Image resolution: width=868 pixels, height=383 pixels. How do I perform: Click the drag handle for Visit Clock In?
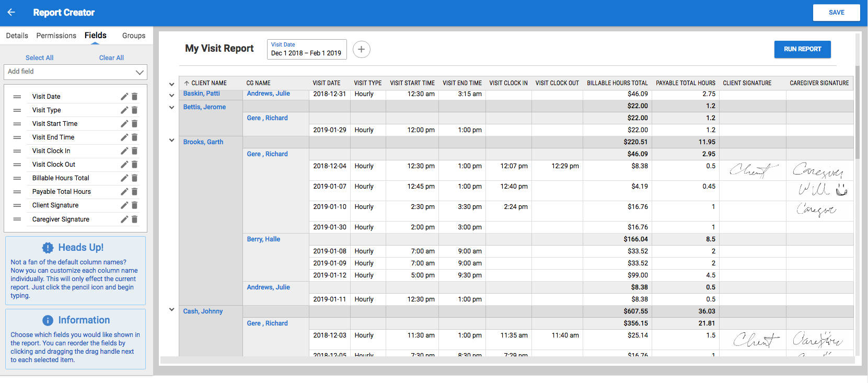click(17, 151)
